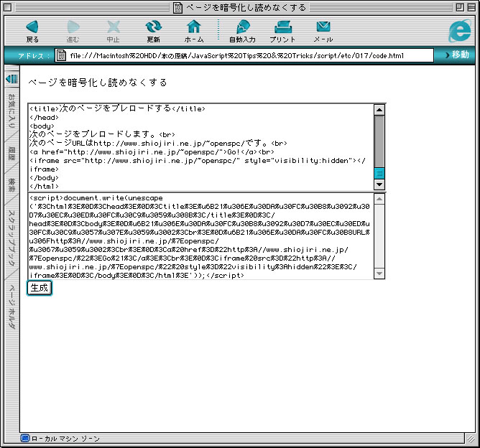
Task: Click the 生成 generate button
Action: (x=40, y=288)
